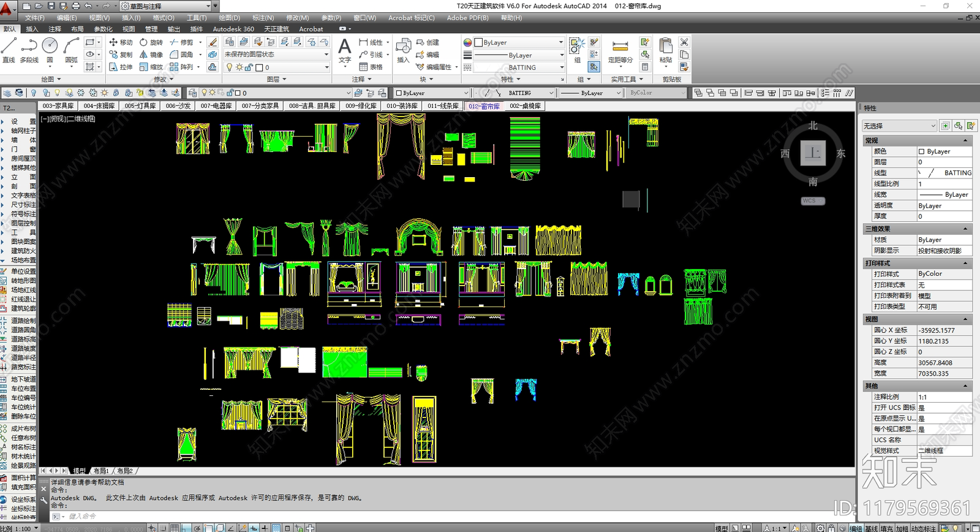980x532 pixels.
Task: Click the Undo arrow in quick access toolbar
Action: tap(88, 6)
